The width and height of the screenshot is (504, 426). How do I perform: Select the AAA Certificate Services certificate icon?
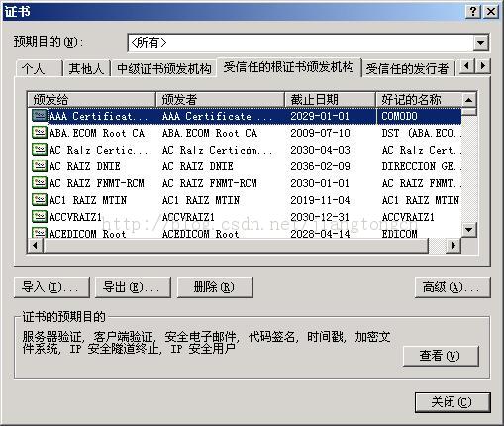[40, 116]
